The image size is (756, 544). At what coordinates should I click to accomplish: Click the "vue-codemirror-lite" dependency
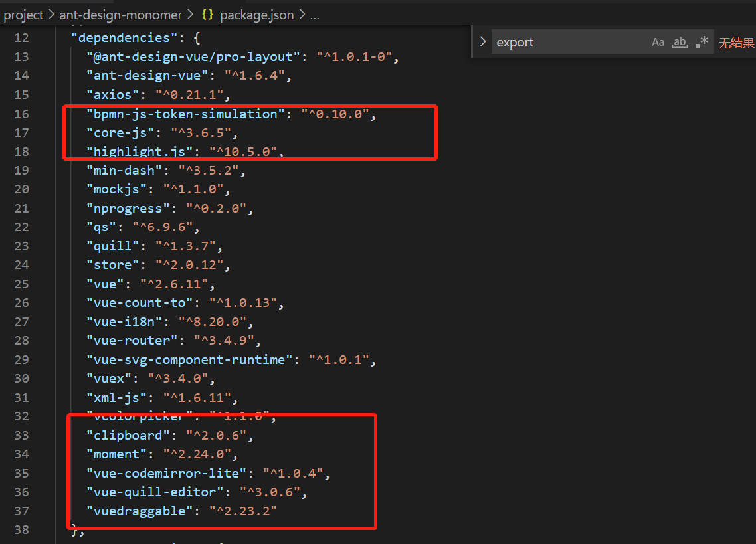[x=166, y=473]
